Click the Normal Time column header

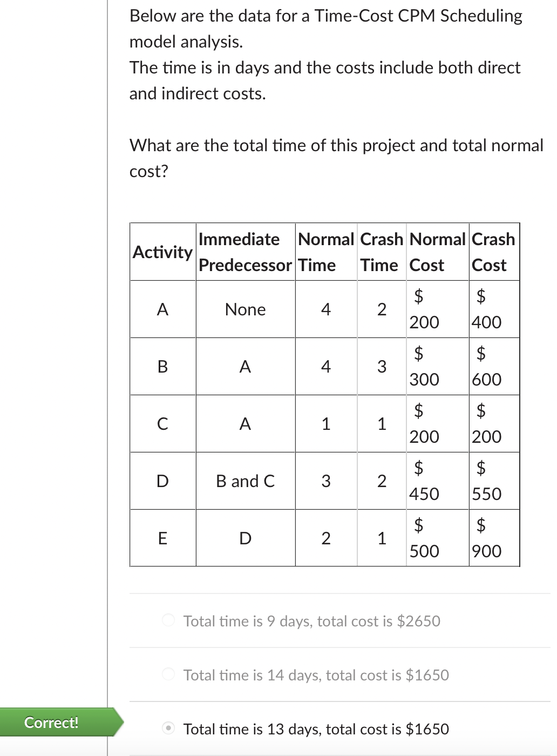coord(325,252)
